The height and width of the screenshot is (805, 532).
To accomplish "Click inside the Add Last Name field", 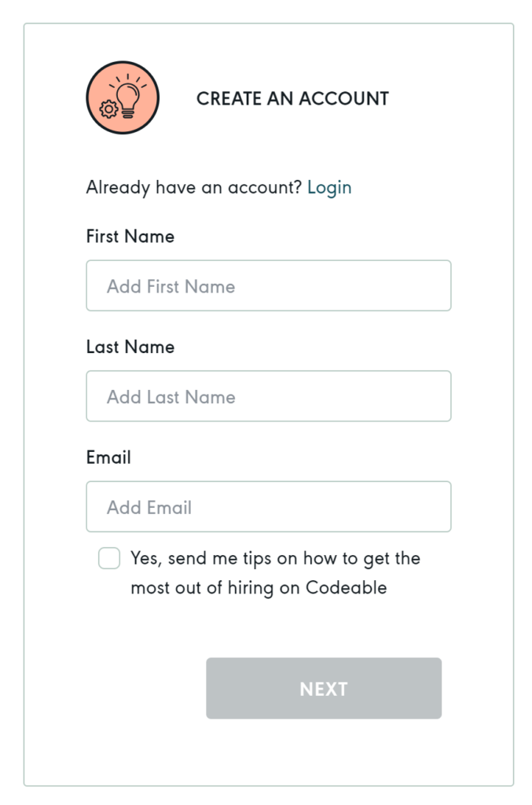I will (268, 396).
